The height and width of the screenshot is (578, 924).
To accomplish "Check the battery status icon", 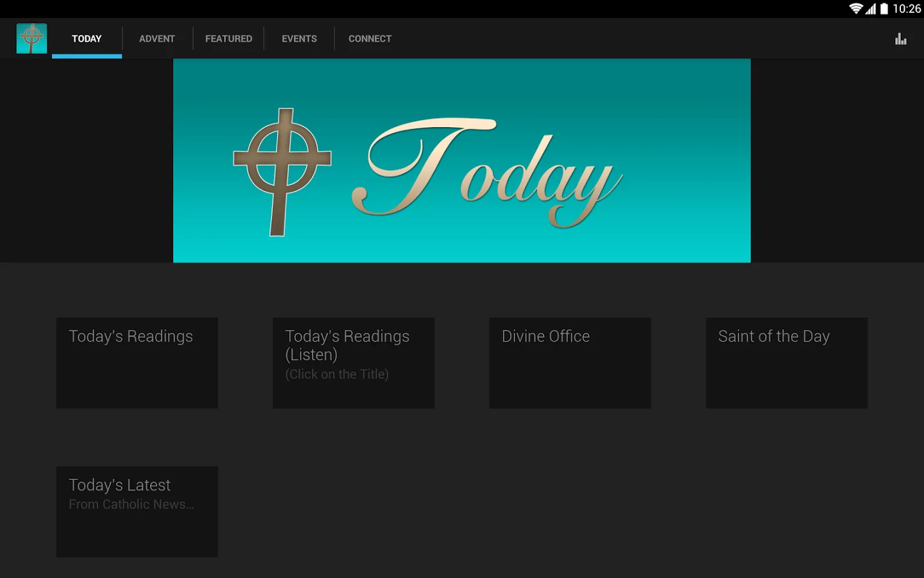I will [884, 8].
